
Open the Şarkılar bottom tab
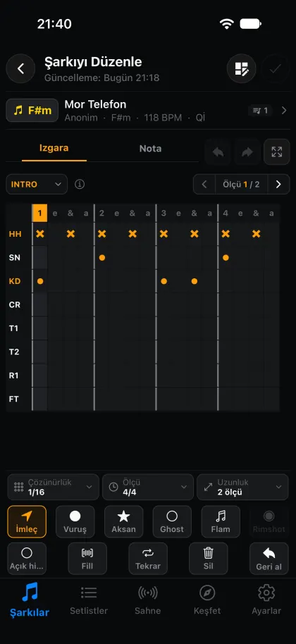30,600
